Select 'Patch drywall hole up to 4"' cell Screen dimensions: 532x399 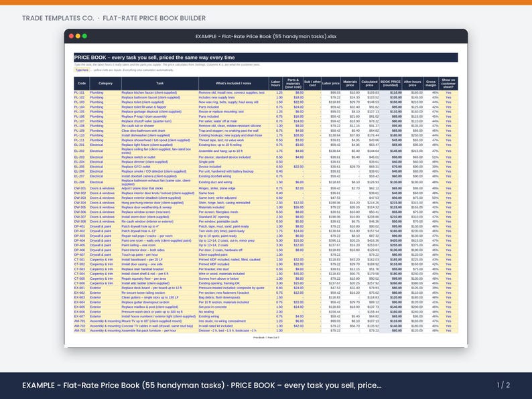click(x=160, y=226)
